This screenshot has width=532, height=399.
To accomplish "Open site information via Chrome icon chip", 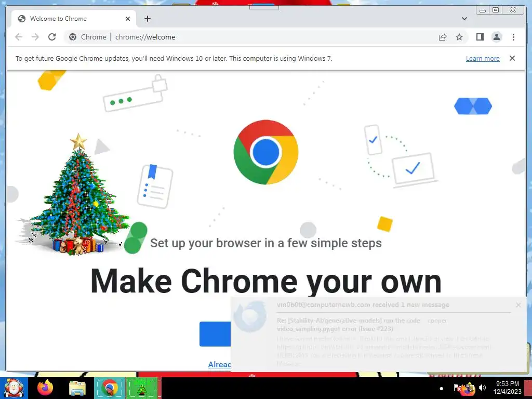I will coord(87,37).
